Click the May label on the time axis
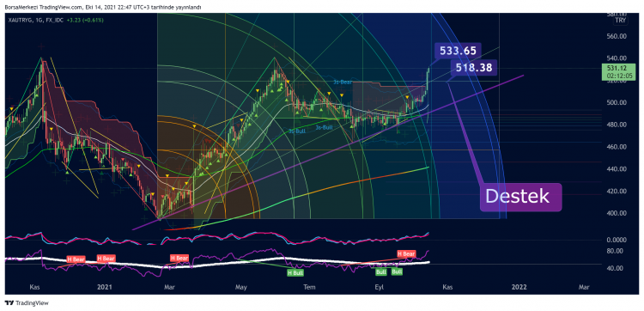Image resolution: width=644 pixels, height=311 pixels. 240,288
